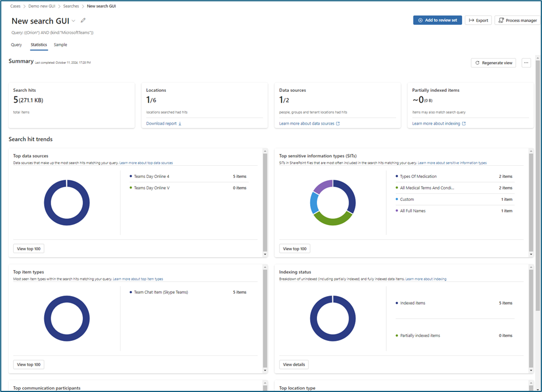Image resolution: width=542 pixels, height=392 pixels.
Task: Click the Export button
Action: 478,21
